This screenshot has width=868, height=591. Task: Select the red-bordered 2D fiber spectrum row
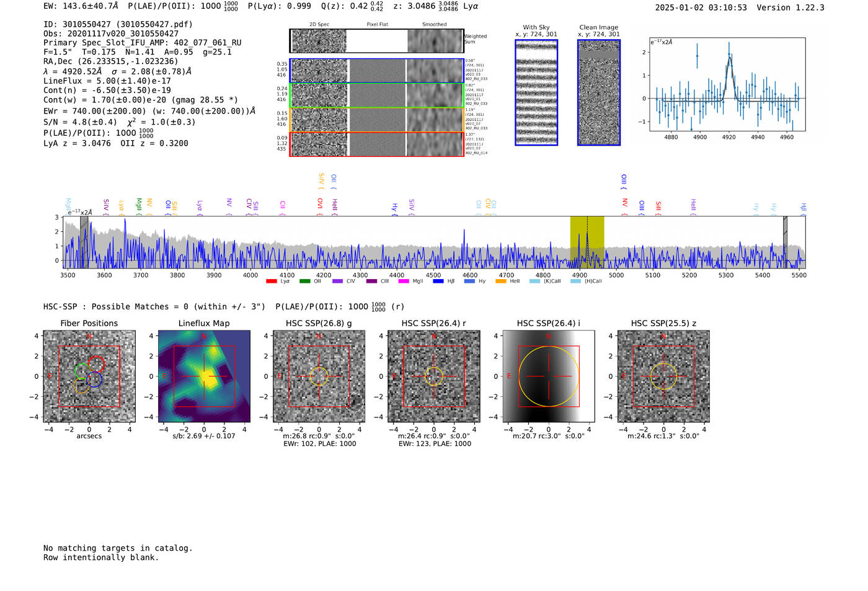(x=377, y=144)
